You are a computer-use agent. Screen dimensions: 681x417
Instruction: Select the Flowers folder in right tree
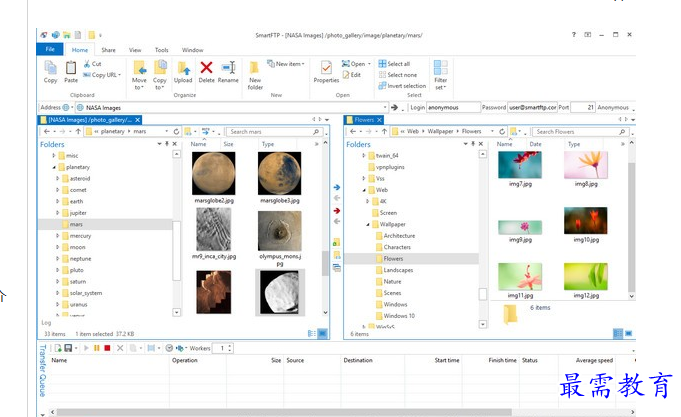393,258
